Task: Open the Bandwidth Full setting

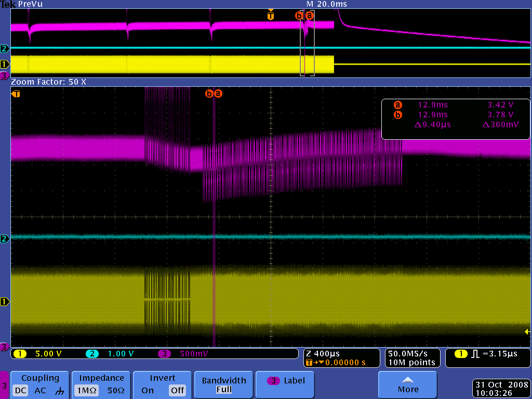Action: click(224, 385)
